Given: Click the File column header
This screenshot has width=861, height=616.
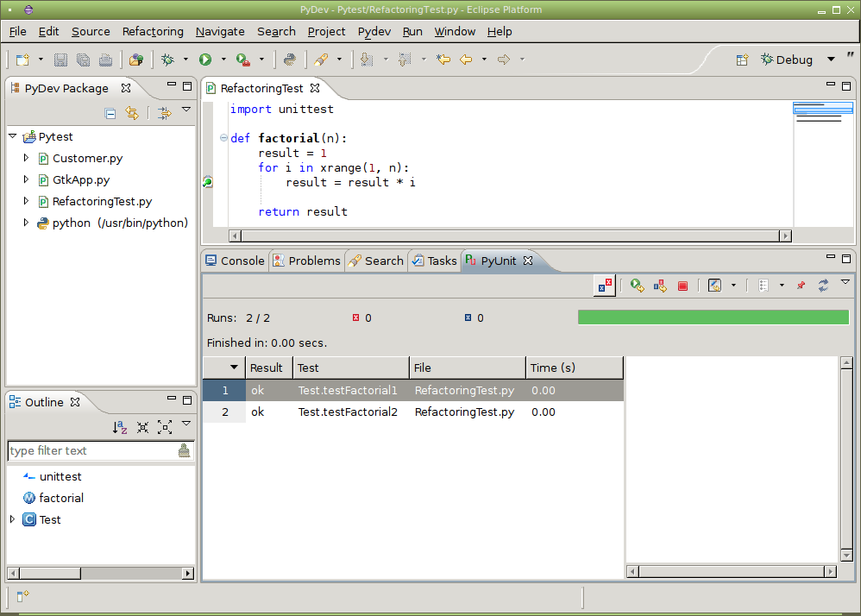Looking at the screenshot, I should click(x=468, y=368).
